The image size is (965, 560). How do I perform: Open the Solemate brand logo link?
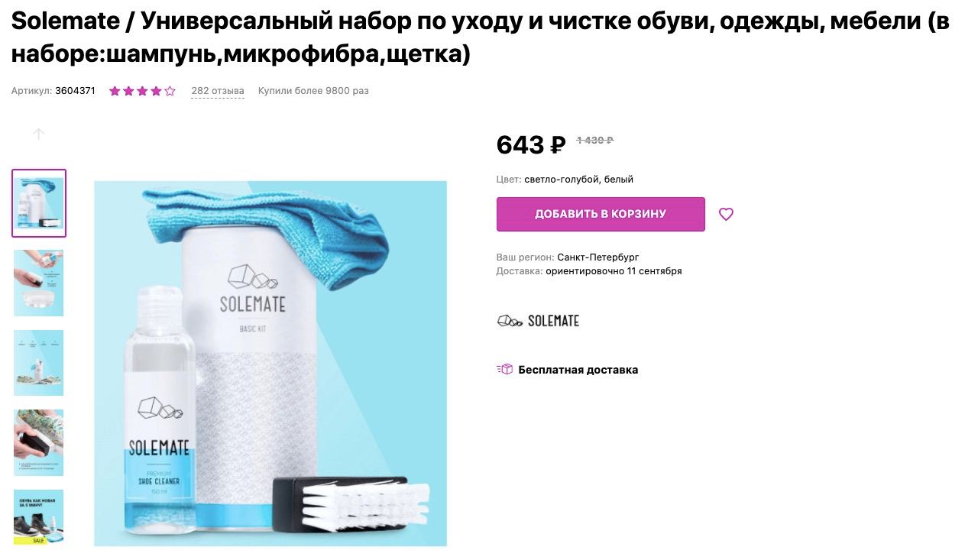pyautogui.click(x=538, y=321)
